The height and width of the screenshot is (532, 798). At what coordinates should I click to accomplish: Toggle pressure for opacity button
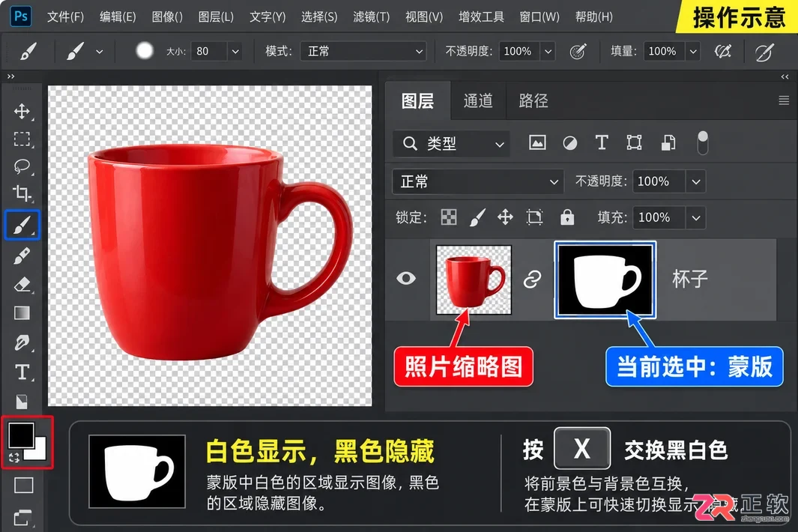click(578, 52)
